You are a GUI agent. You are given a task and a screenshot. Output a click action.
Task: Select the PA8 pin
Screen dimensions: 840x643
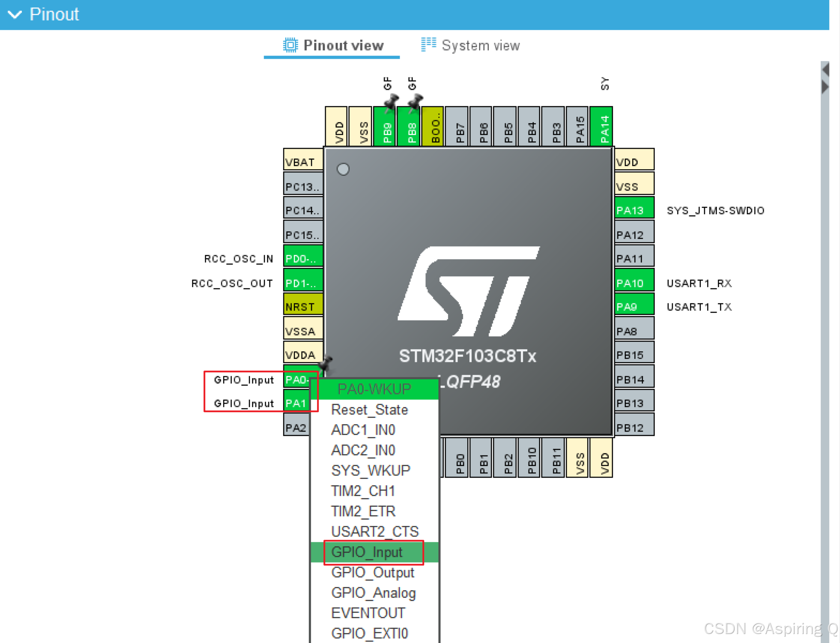click(x=634, y=329)
